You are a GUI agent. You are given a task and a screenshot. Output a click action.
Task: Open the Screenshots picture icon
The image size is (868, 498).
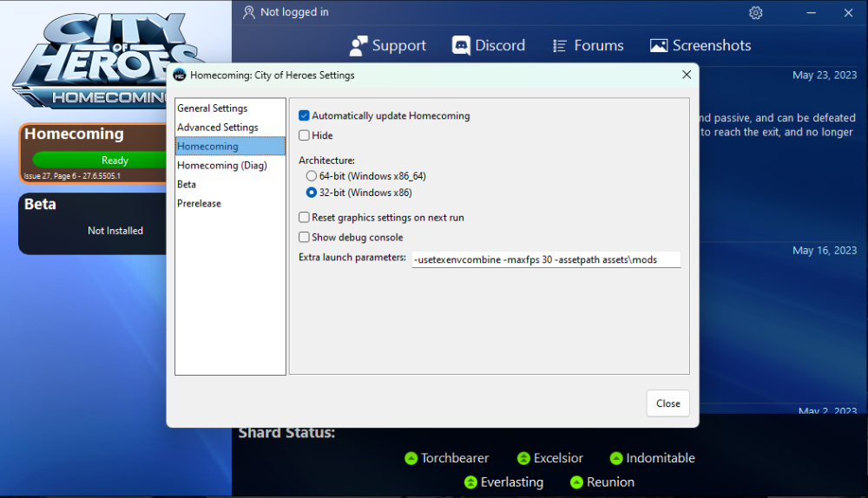point(659,46)
